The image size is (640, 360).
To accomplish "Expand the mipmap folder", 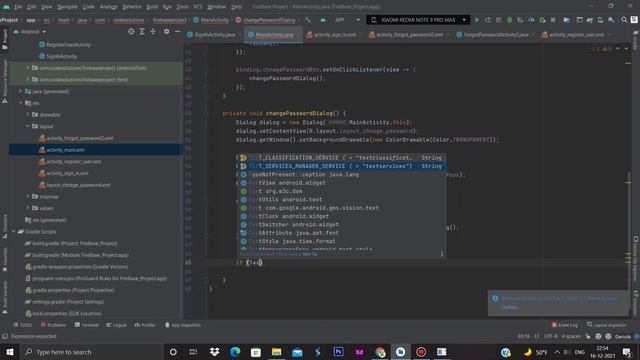I will [x=28, y=196].
